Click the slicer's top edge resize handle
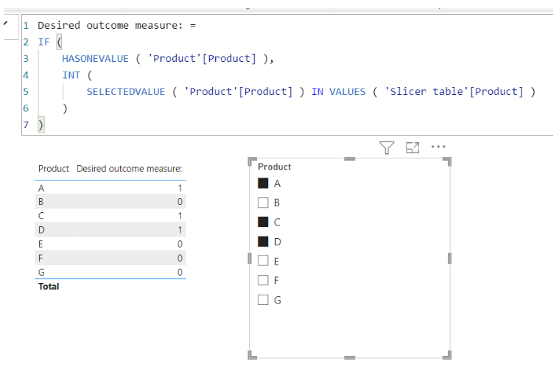 tap(349, 158)
